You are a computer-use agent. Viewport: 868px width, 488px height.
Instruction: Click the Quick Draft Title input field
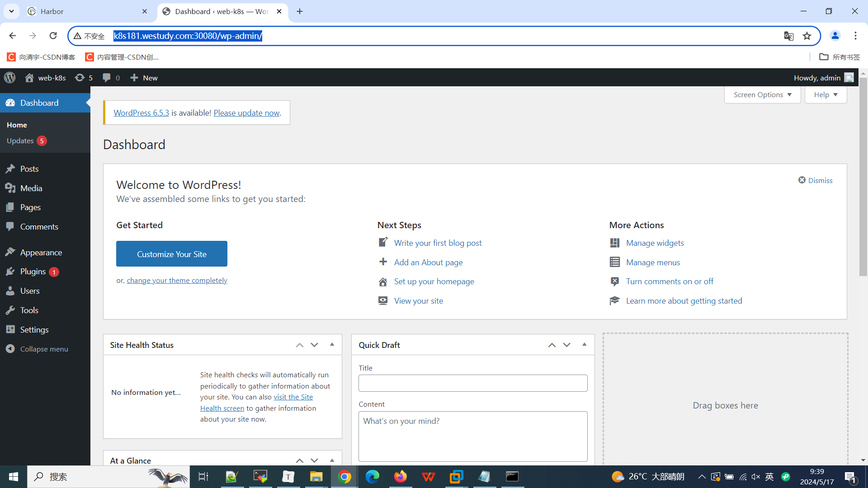coord(472,383)
